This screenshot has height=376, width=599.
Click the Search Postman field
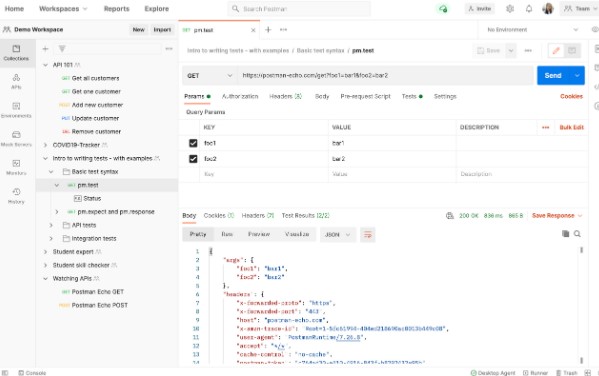point(299,8)
